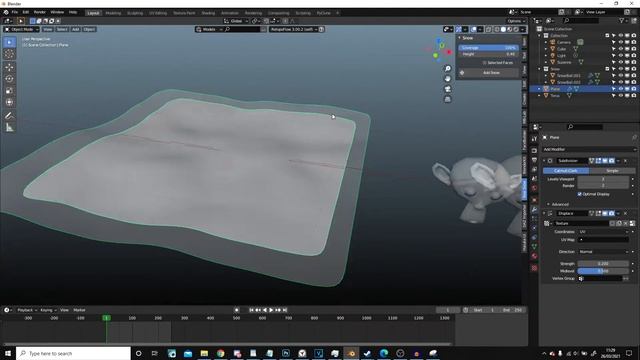Click the Windows taskbar search box

coord(73,353)
